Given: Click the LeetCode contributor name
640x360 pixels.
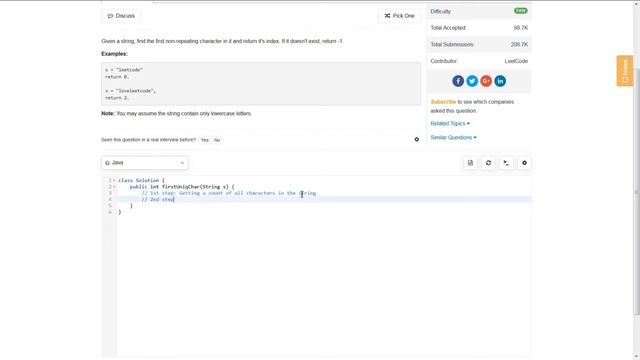Looking at the screenshot, I should coord(516,61).
